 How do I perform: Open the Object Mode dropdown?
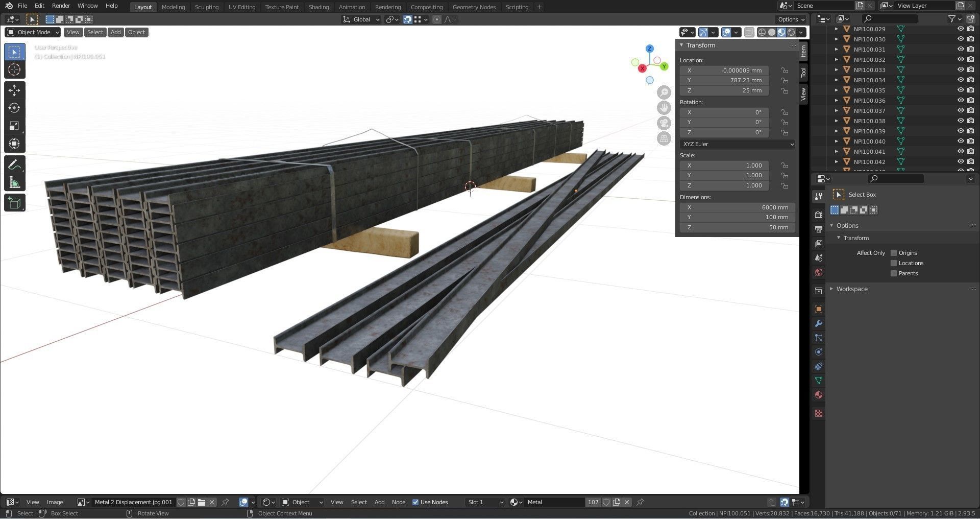click(x=33, y=32)
